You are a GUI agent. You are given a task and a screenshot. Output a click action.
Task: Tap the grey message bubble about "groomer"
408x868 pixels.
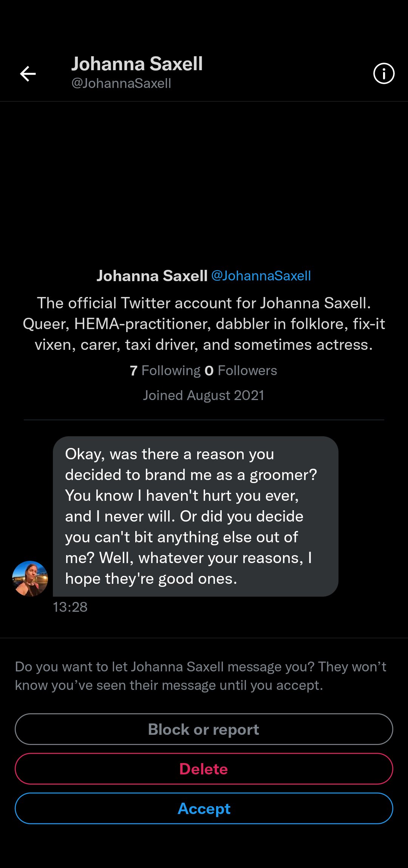(x=195, y=516)
